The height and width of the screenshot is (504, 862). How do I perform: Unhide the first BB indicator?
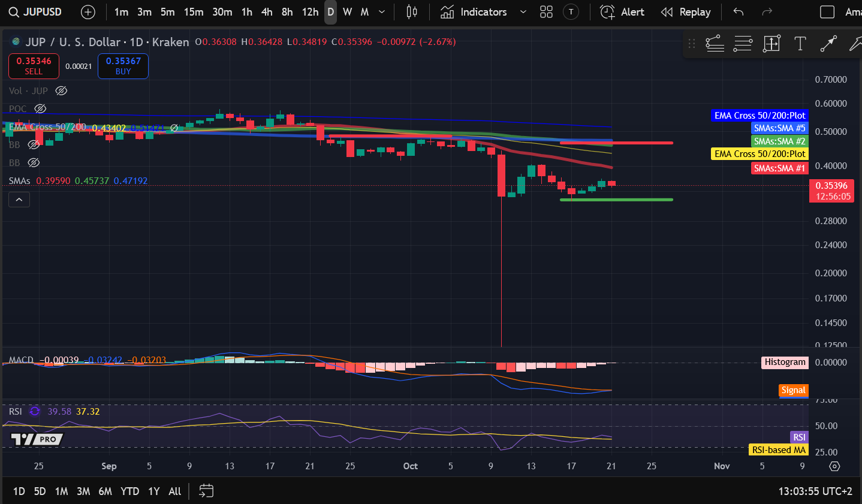34,145
